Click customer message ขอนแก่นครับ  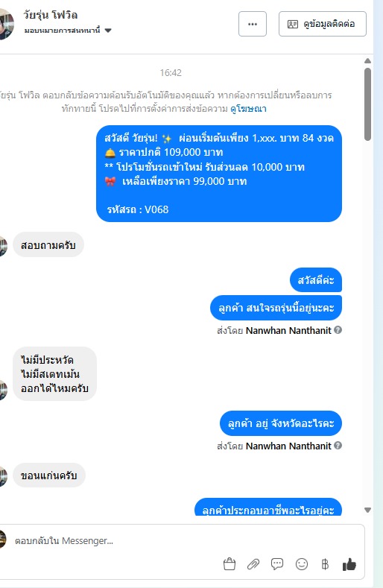(49, 475)
